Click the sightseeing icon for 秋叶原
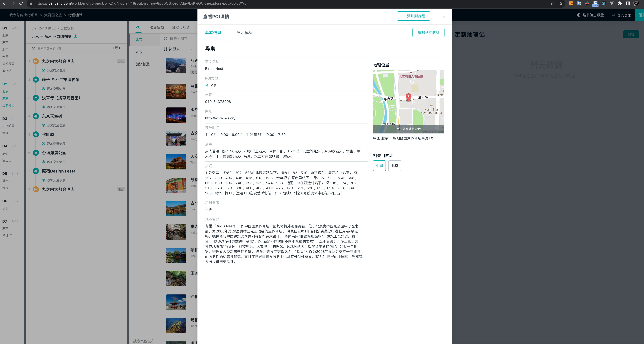644x344 pixels. tap(36, 134)
